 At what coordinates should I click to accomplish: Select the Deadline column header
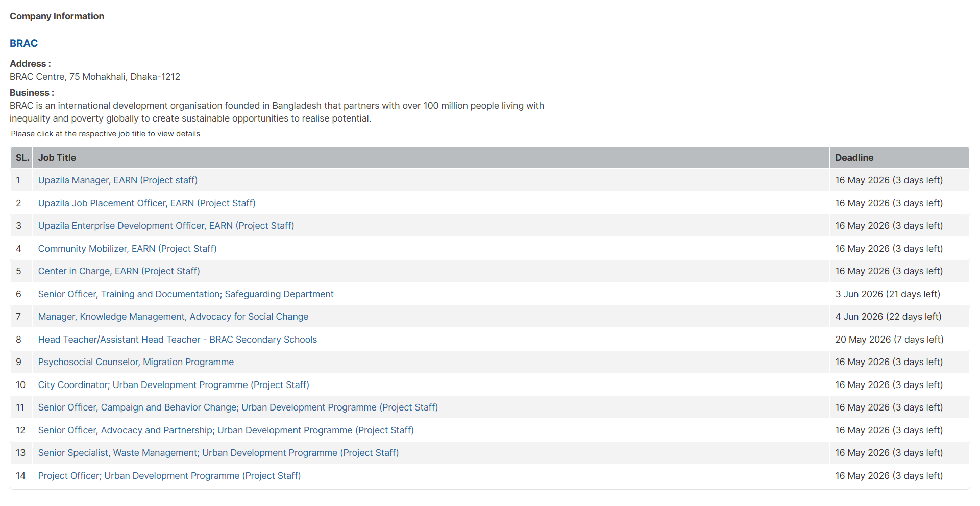[x=899, y=158]
